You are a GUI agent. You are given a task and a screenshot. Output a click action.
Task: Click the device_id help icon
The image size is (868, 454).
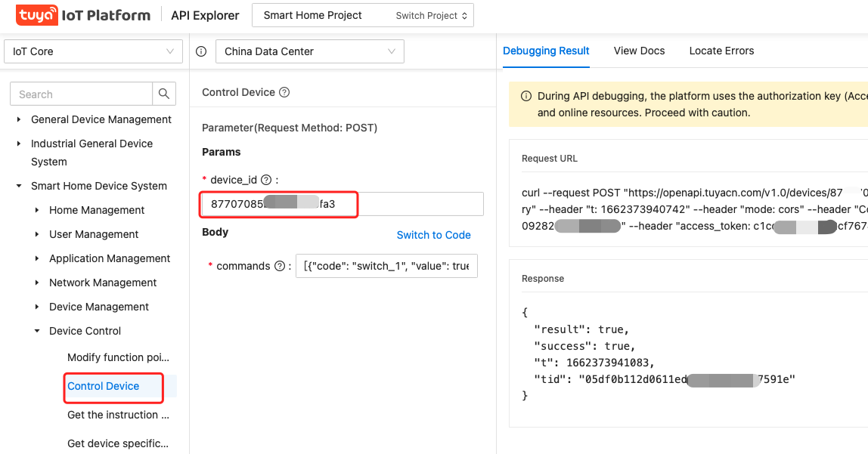[266, 180]
